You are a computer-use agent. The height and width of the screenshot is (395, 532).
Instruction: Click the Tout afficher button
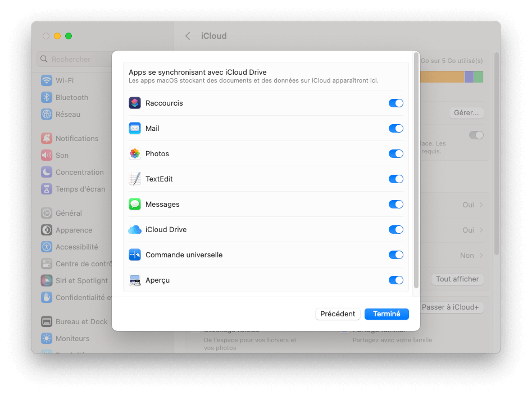pyautogui.click(x=457, y=279)
